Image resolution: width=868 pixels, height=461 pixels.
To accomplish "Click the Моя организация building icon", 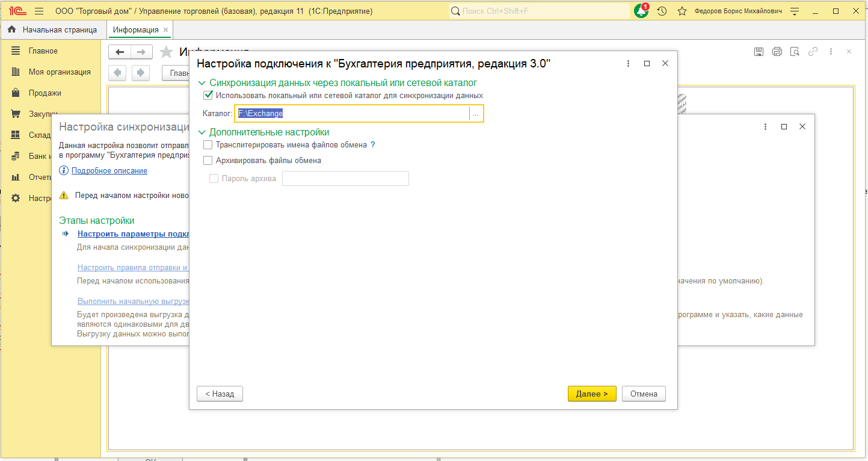I will click(x=16, y=72).
